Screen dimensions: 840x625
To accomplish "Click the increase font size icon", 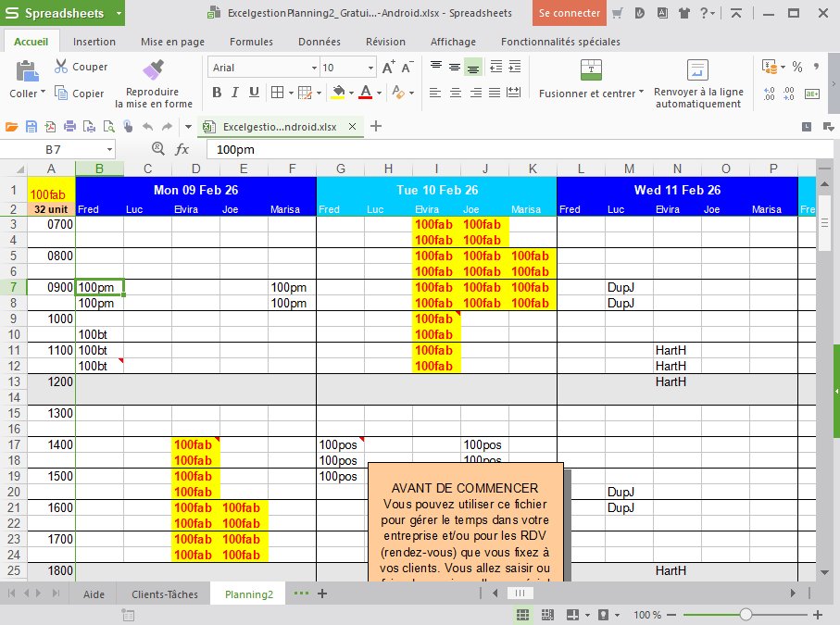I will (x=388, y=67).
